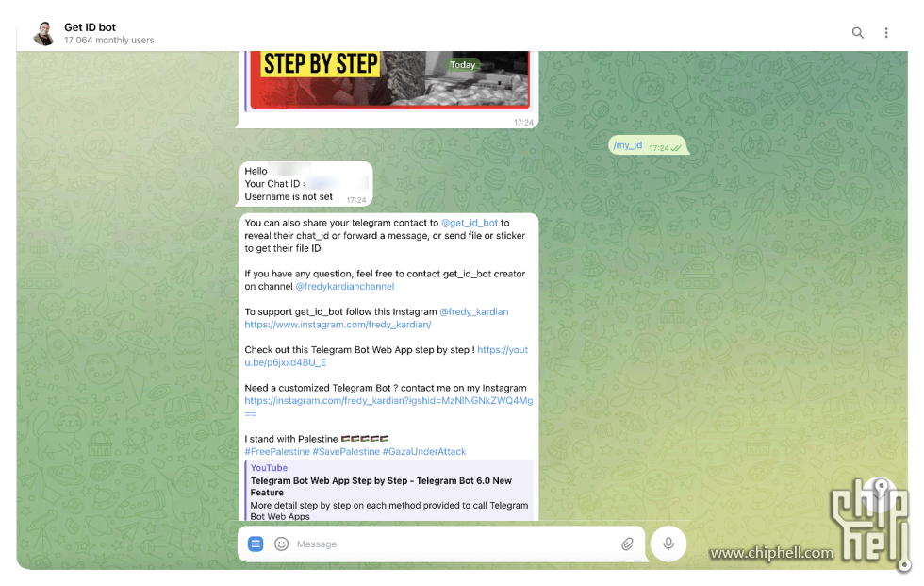924x586 pixels.
Task: Open the STEP BY STEP video thumbnail
Action: [389, 79]
